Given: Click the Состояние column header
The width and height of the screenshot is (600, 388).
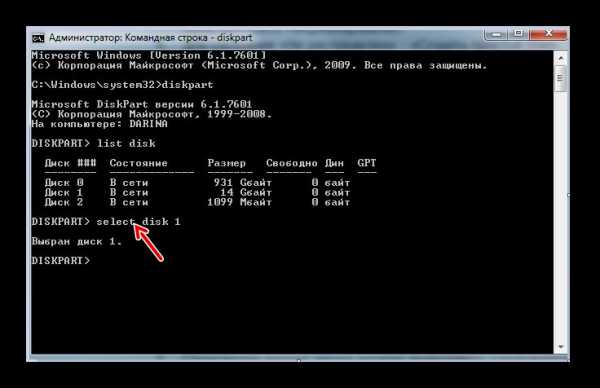Looking at the screenshot, I should 139,163.
